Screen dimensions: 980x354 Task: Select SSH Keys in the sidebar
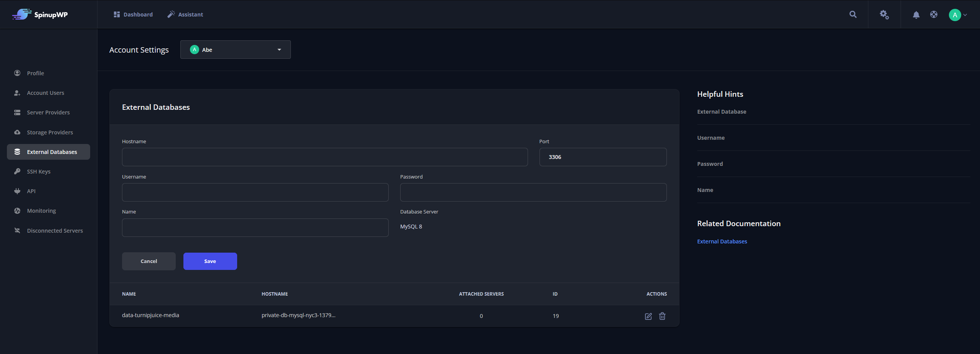coord(38,171)
